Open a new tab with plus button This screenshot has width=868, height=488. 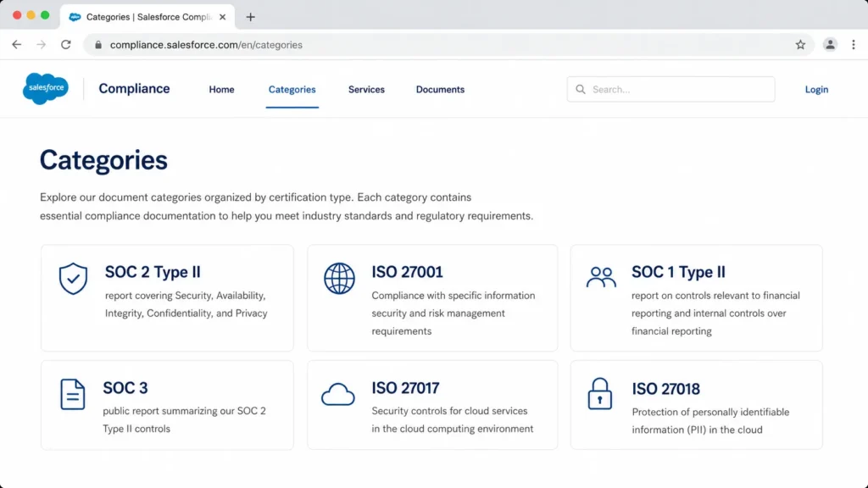tap(250, 17)
